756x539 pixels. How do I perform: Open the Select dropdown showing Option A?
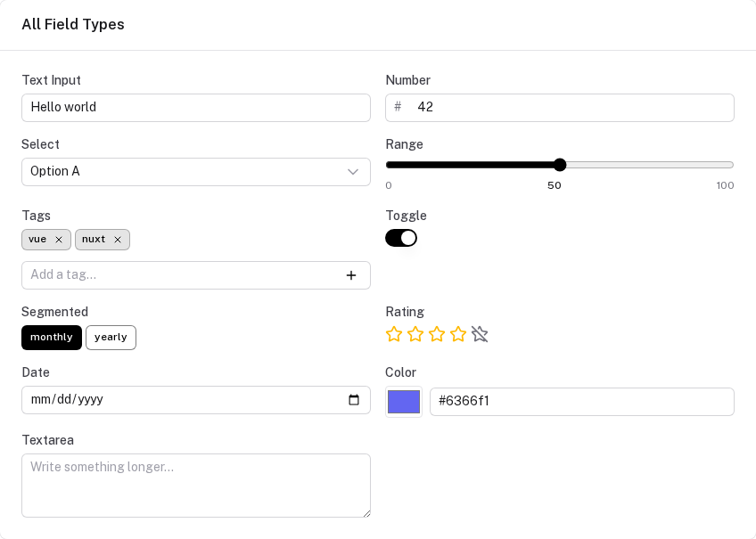pyautogui.click(x=196, y=172)
